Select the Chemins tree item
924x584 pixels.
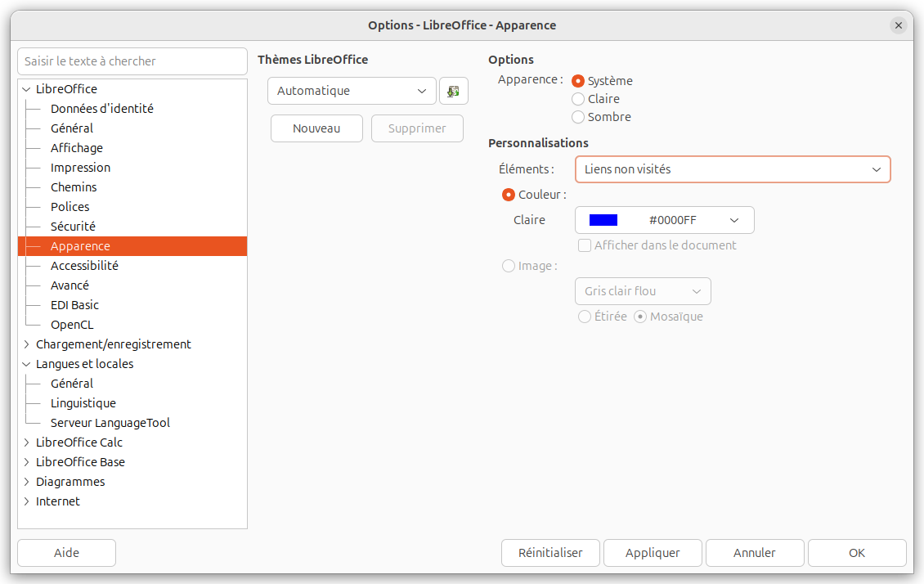[x=74, y=186]
